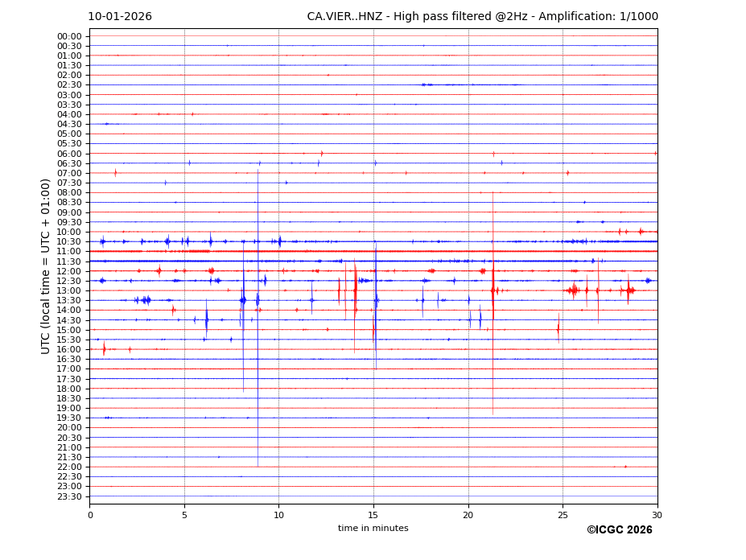
Task: Click the 0 tick on the minutes axis
Action: [x=90, y=514]
